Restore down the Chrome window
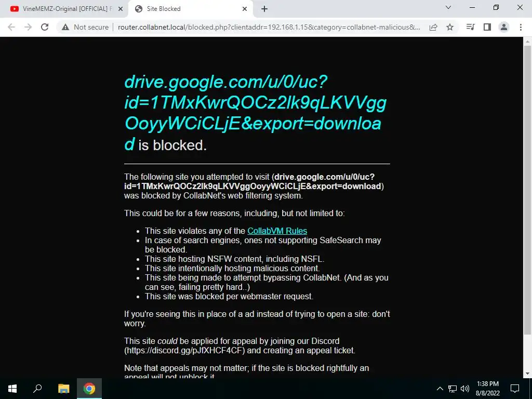Image resolution: width=532 pixels, height=399 pixels. [496, 7]
